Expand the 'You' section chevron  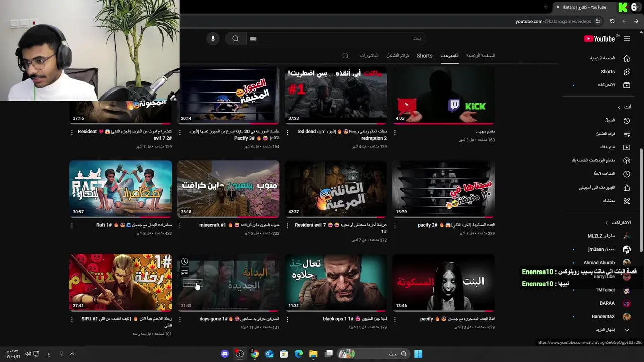[x=619, y=107]
